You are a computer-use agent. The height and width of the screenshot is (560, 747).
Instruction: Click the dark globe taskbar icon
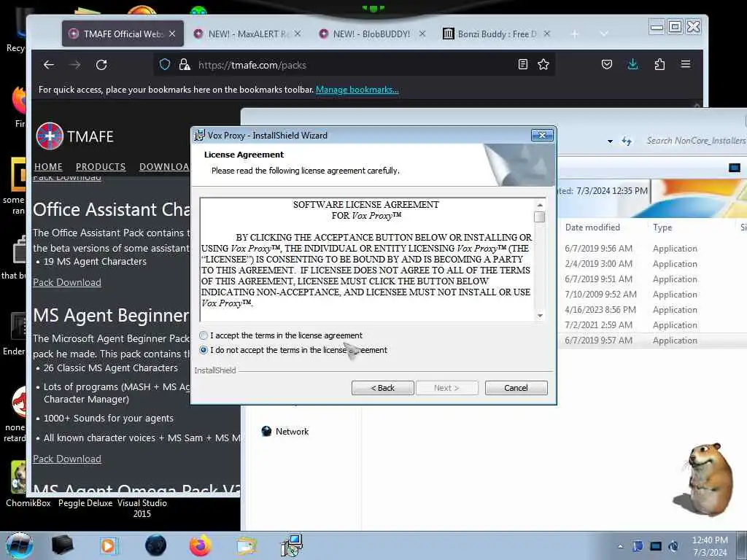(155, 545)
